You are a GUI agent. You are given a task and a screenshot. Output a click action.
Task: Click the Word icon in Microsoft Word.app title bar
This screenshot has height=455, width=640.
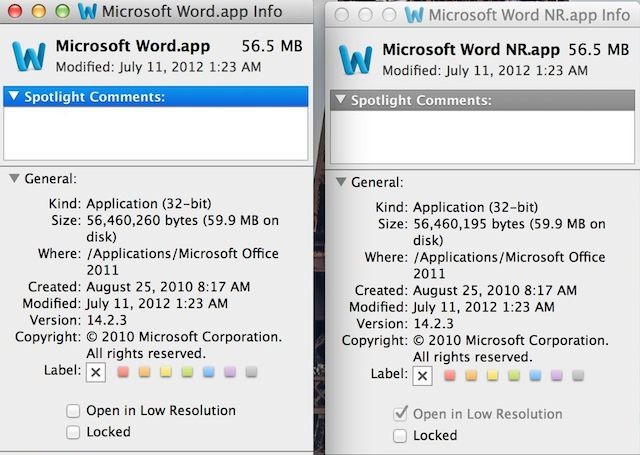[x=87, y=11]
